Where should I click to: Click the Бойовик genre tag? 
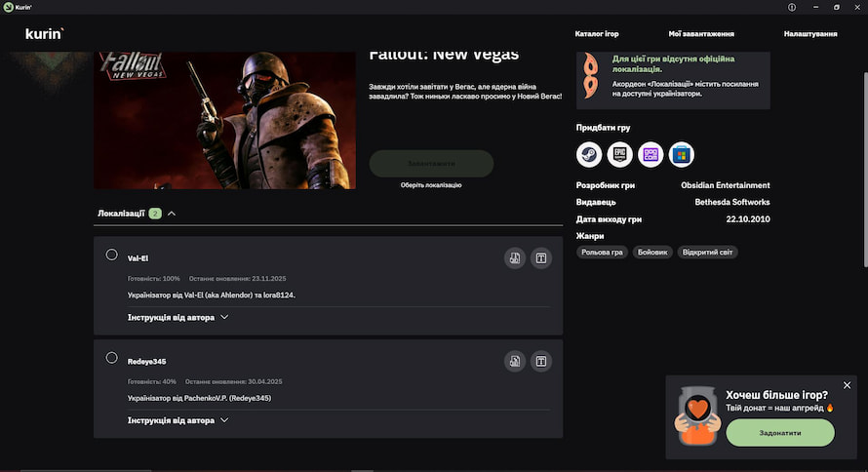click(x=652, y=253)
